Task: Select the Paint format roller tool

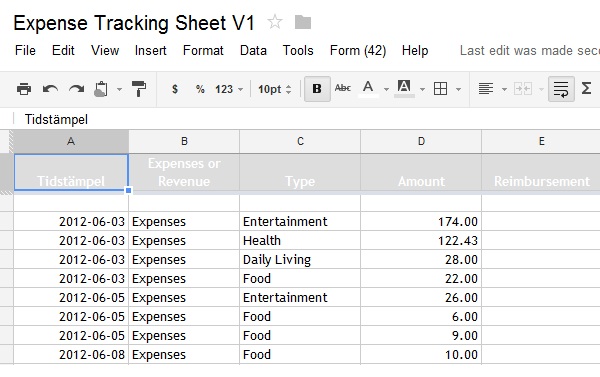Action: 139,89
